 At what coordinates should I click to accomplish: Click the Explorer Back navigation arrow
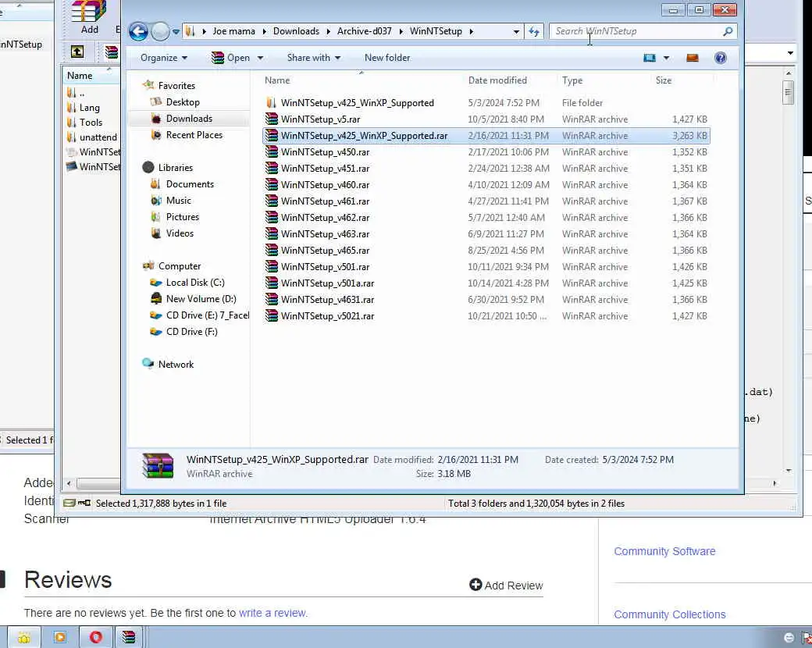click(x=138, y=31)
